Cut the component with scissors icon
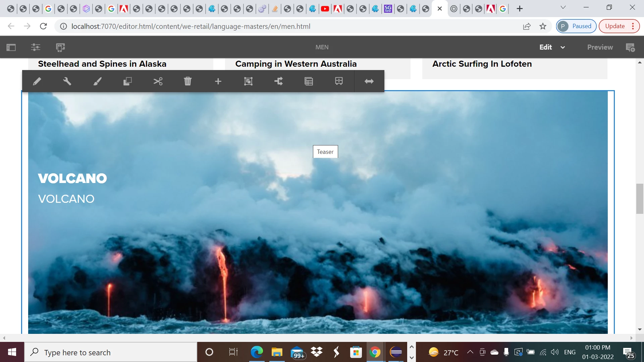Screen dimensions: 644x362 pos(158,81)
